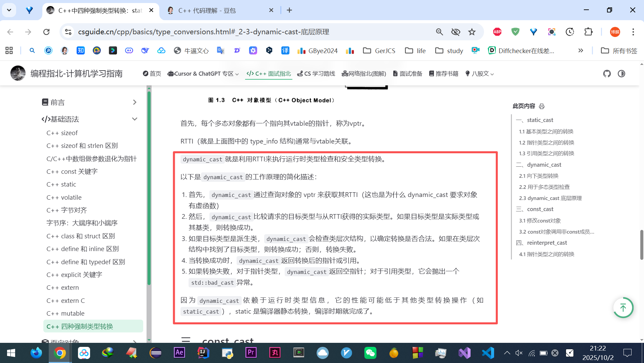The height and width of the screenshot is (363, 644).
Task: Open the 首页 nav item
Action: coord(152,74)
